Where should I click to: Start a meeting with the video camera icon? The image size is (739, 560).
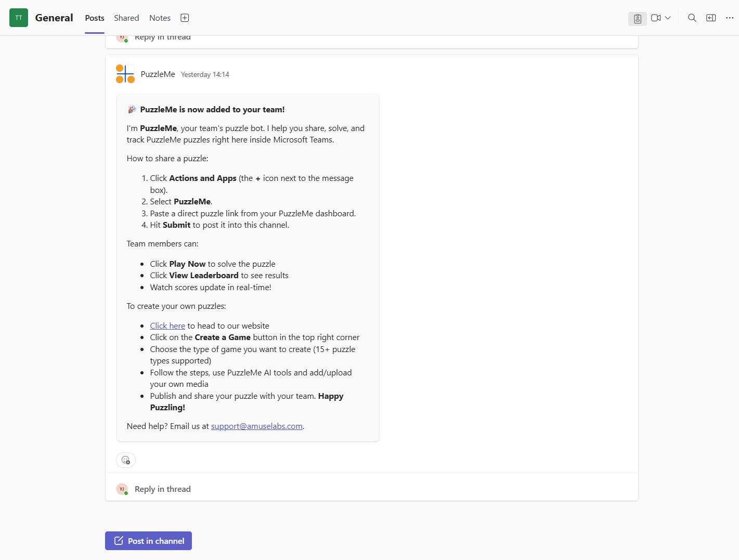coord(656,18)
